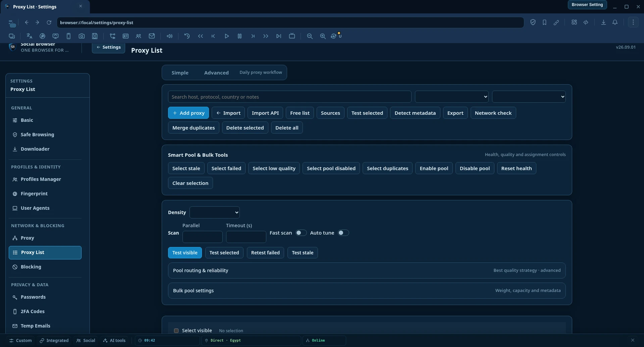
Task: Open Basic settings in sidebar
Action: pyautogui.click(x=45, y=120)
